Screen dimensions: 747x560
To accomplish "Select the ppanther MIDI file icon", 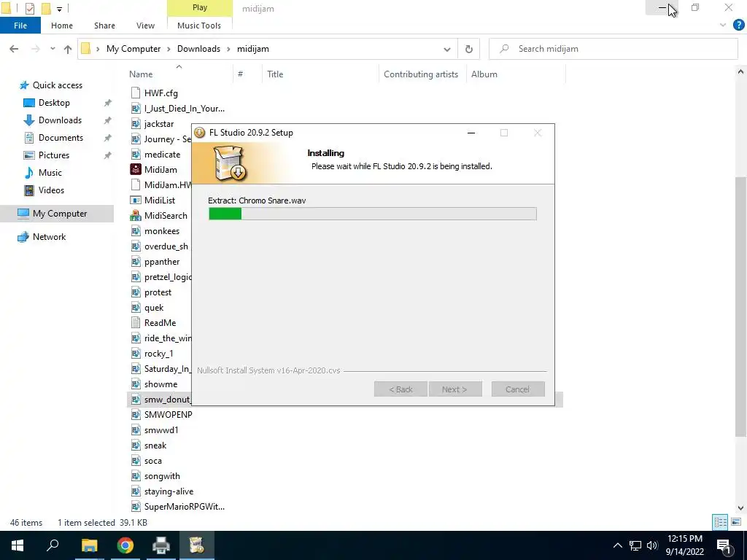I will pos(136,262).
